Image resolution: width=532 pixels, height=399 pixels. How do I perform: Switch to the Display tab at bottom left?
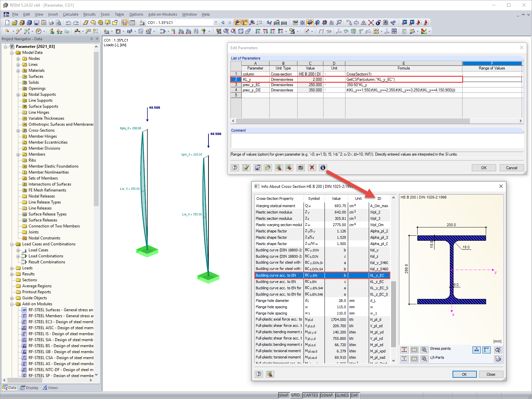[29, 387]
